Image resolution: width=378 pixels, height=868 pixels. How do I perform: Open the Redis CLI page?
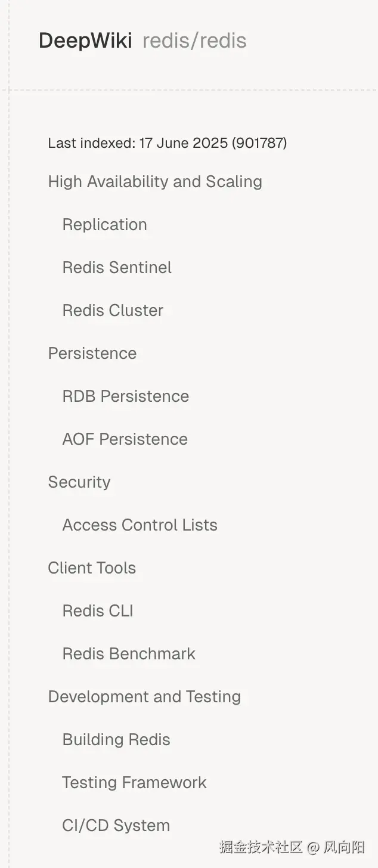(98, 610)
